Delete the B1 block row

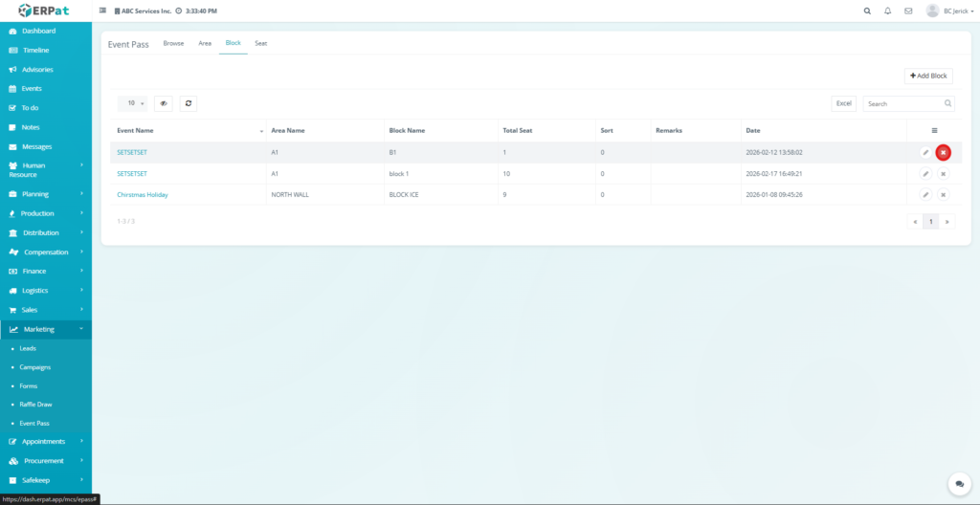click(943, 152)
